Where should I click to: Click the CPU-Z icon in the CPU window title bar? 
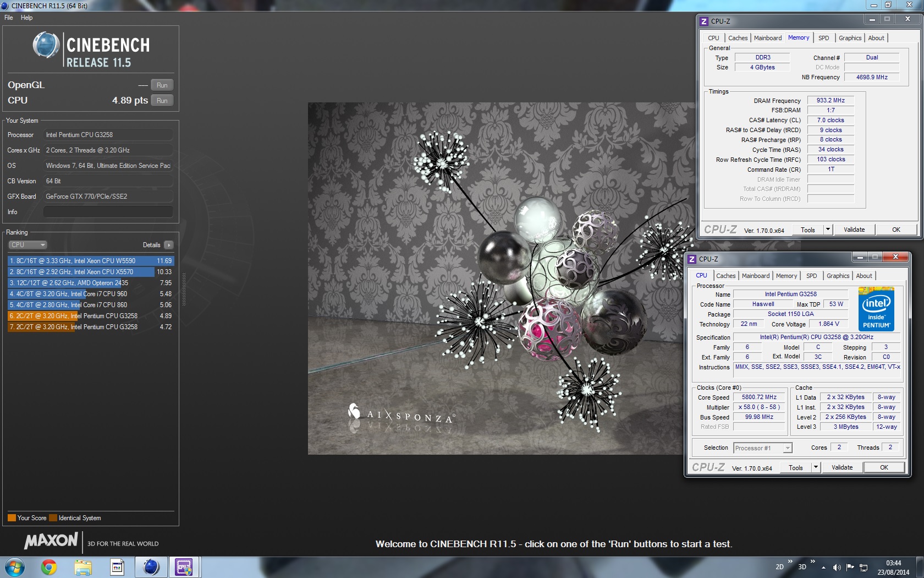tap(692, 259)
